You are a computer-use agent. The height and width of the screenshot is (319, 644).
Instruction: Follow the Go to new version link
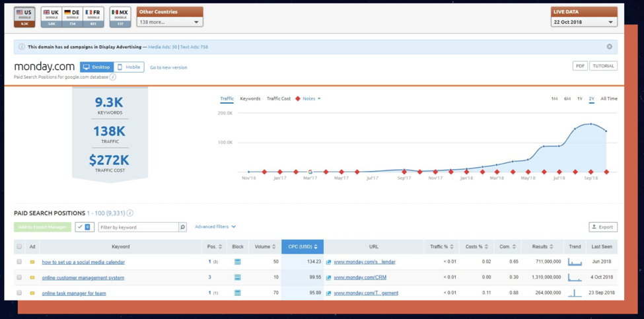pyautogui.click(x=168, y=67)
